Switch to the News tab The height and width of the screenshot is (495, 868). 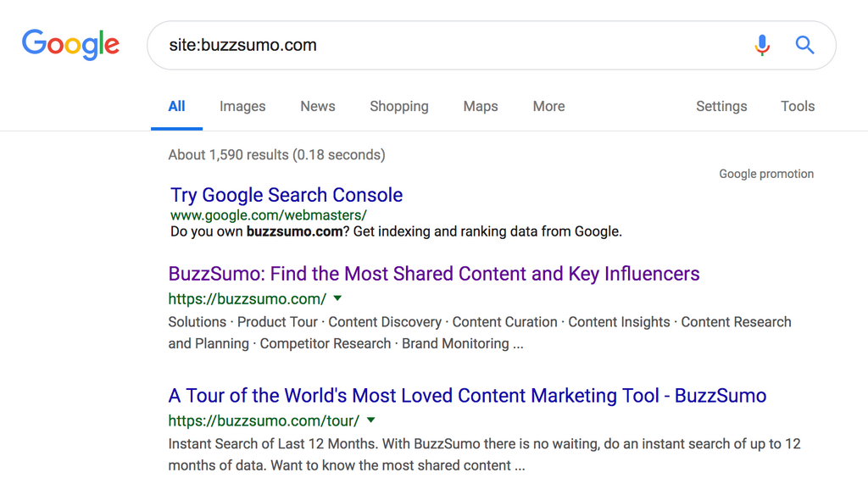tap(318, 106)
